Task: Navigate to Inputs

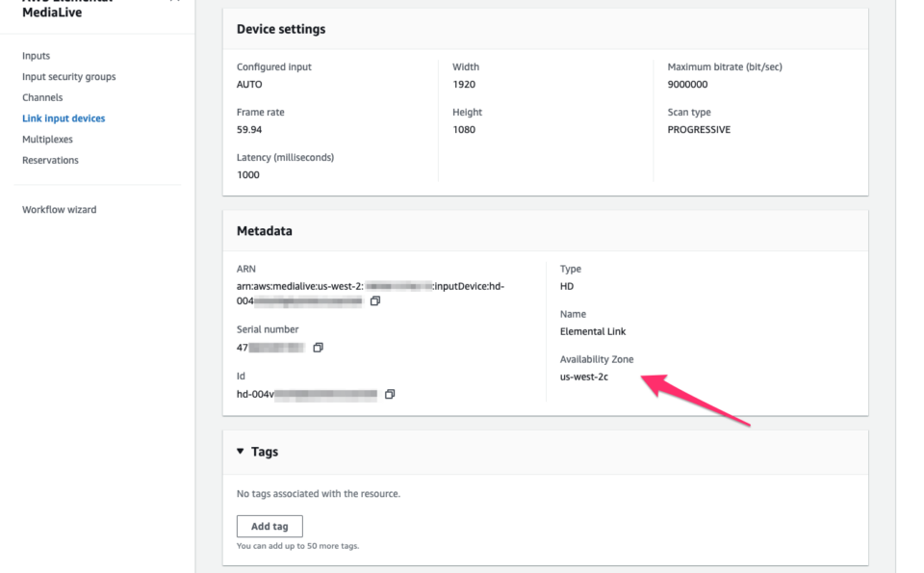Action: click(36, 56)
